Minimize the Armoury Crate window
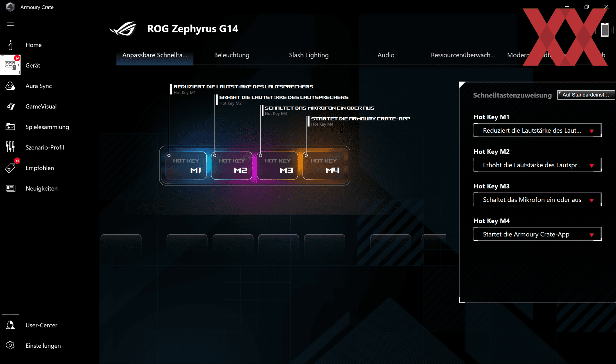This screenshot has height=364, width=616. (x=567, y=7)
